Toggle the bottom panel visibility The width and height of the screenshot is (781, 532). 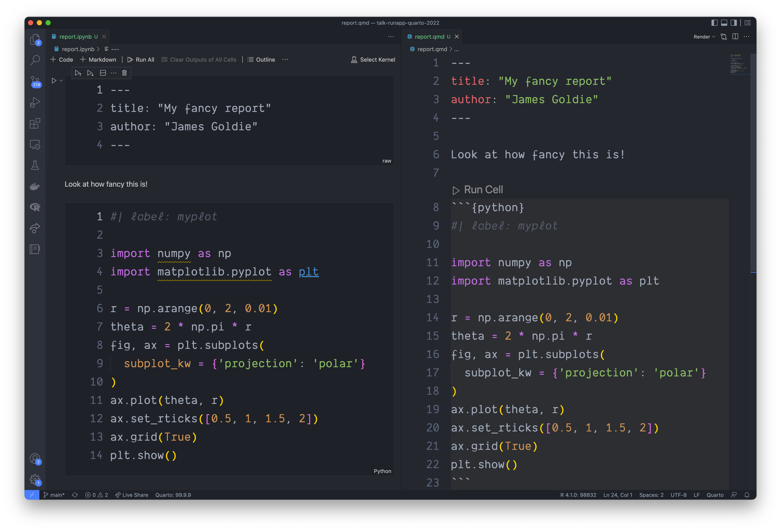[x=724, y=23]
